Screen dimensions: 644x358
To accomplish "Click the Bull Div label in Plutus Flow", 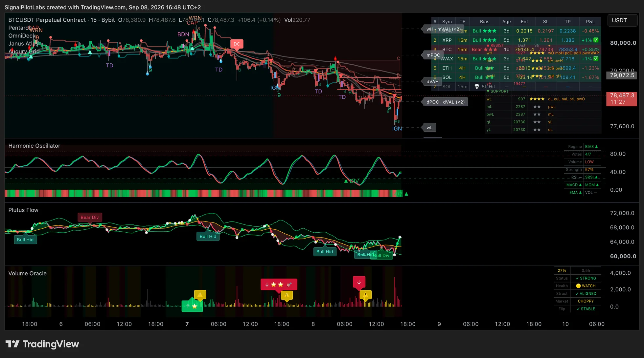I will 381,255.
